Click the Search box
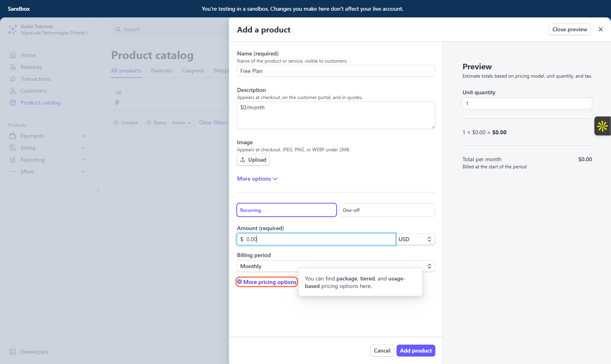 170,29
